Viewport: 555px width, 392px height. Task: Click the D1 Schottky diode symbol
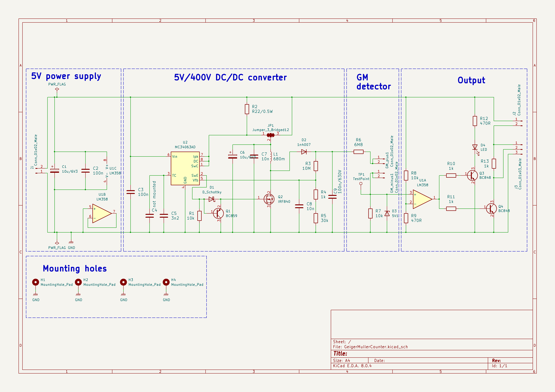[212, 199]
